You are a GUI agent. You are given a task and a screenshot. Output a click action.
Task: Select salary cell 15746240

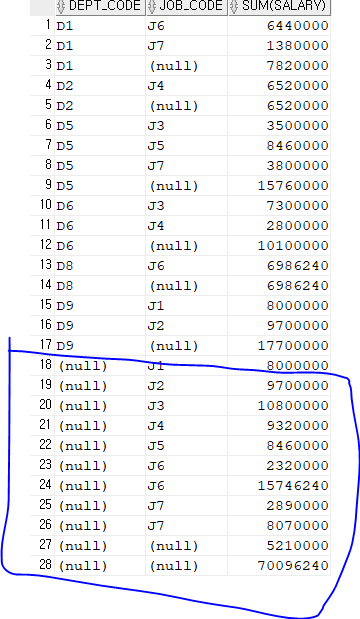coord(293,486)
